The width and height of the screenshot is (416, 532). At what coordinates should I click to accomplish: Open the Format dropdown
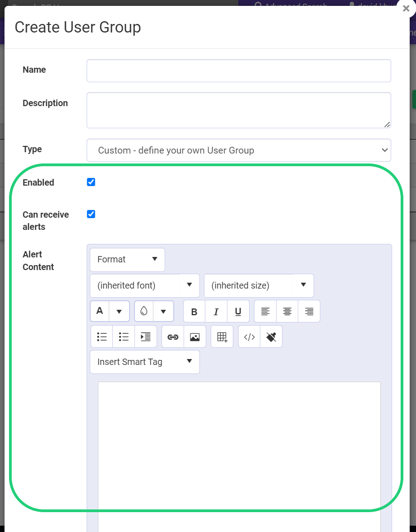[127, 260]
